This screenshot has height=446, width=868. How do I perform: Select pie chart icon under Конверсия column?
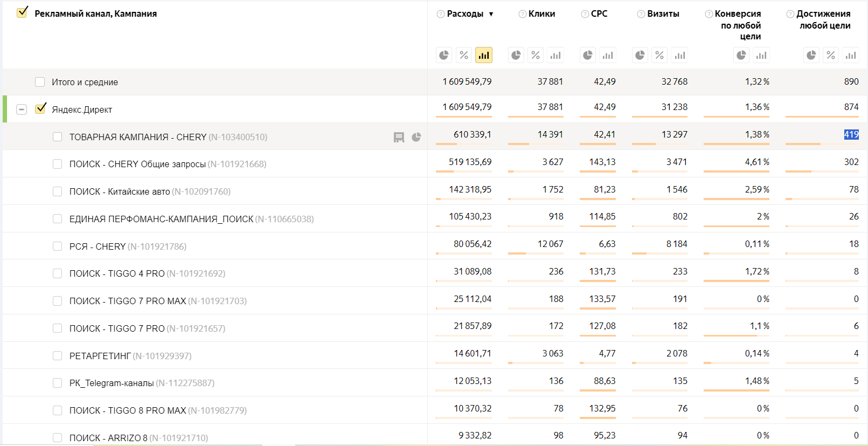pyautogui.click(x=741, y=55)
